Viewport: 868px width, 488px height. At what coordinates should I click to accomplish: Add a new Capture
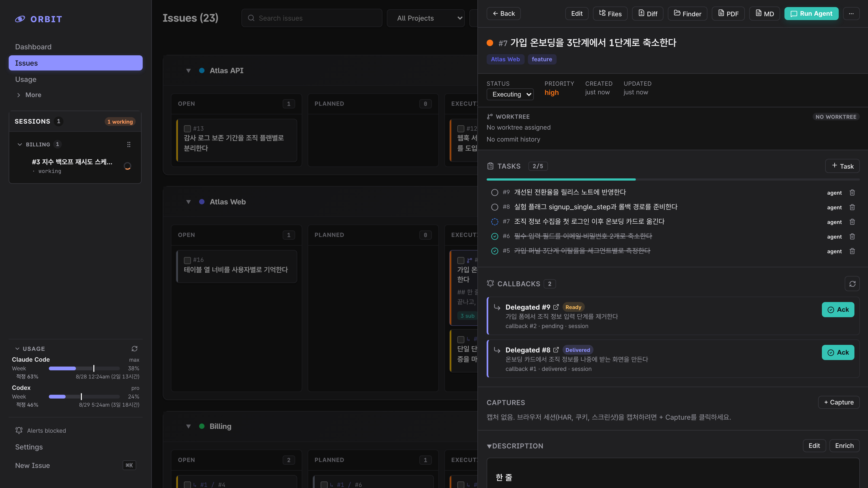click(839, 402)
